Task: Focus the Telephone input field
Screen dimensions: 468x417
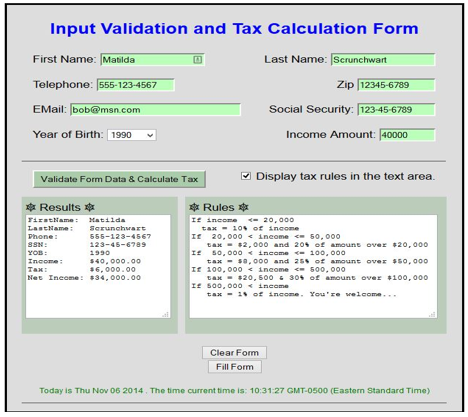Action: point(136,85)
